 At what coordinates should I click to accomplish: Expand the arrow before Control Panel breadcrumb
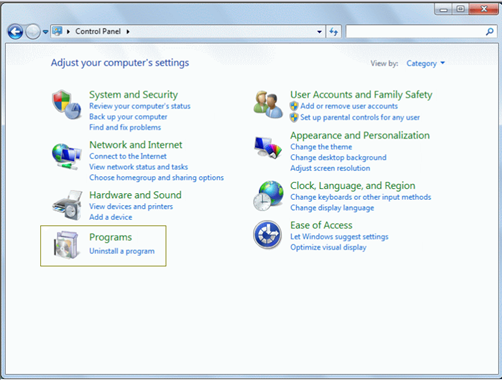click(68, 32)
